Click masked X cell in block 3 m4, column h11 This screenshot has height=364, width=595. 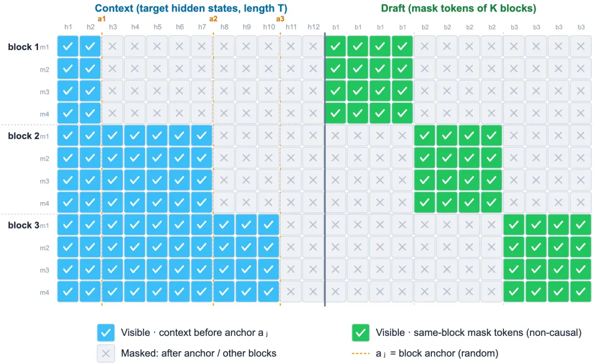pos(291,291)
